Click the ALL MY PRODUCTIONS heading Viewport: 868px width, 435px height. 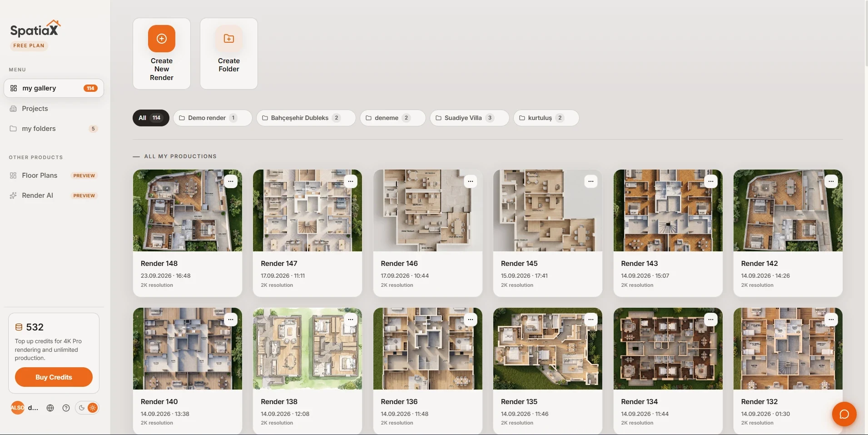pyautogui.click(x=180, y=156)
